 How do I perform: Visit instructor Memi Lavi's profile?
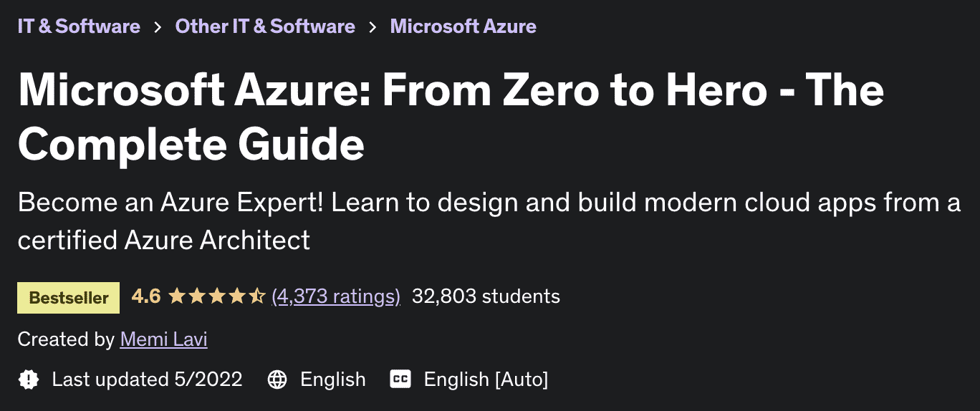pyautogui.click(x=163, y=339)
